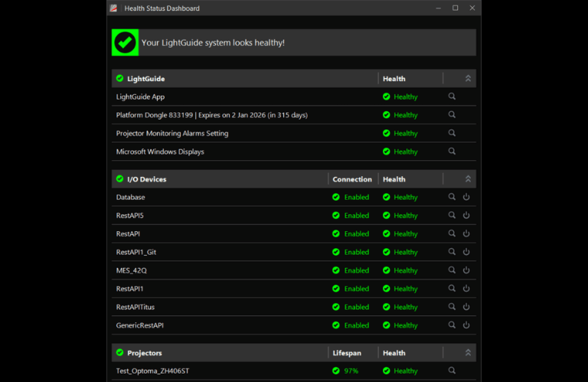Inspect Platform Dongle 833199 with magnifier icon
This screenshot has width=588, height=382.
(452, 115)
